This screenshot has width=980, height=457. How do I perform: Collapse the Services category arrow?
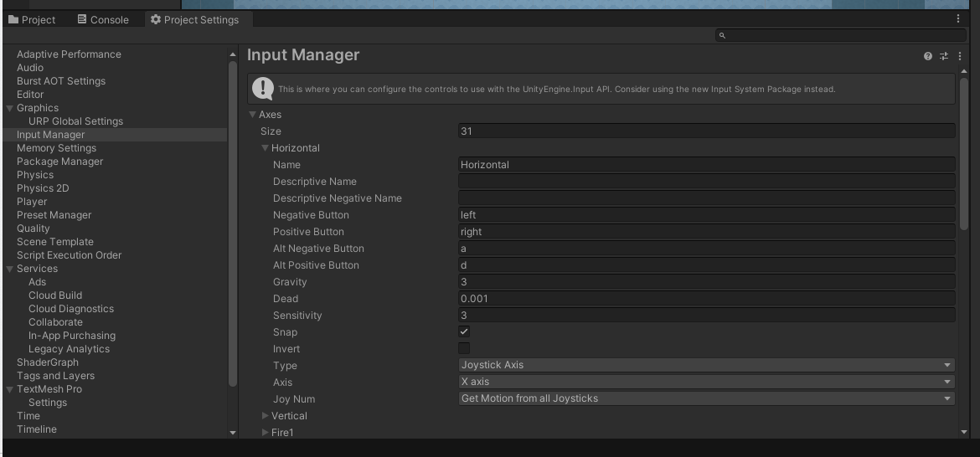pos(9,269)
